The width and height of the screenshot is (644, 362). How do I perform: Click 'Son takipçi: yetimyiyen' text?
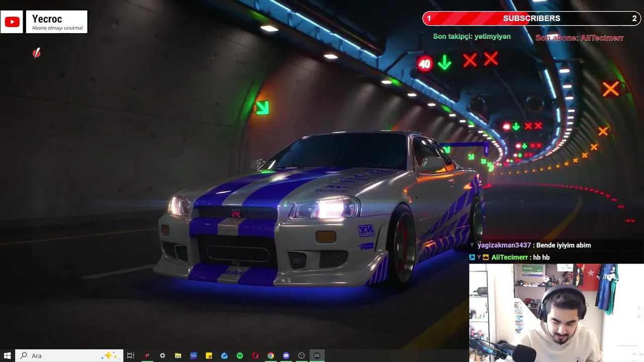pos(472,37)
